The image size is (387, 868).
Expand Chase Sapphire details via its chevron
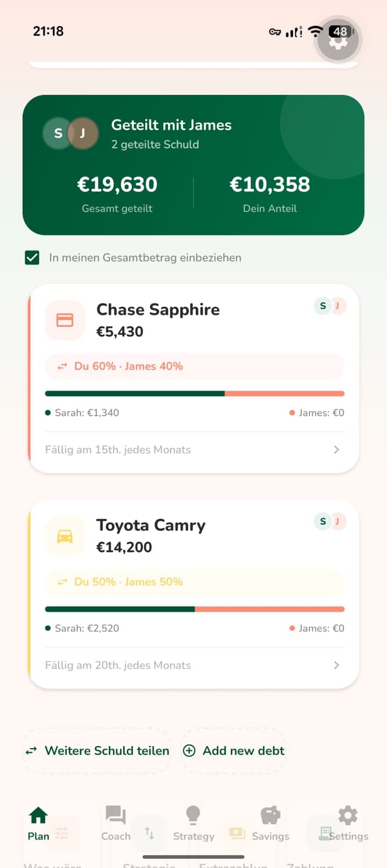pos(336,449)
